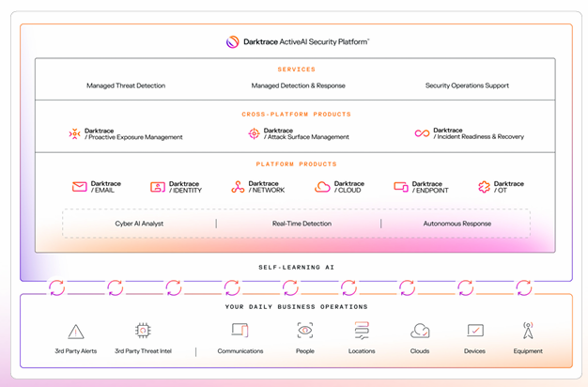Click the Darktrace / OT icon
The image size is (588, 387).
[x=484, y=187]
